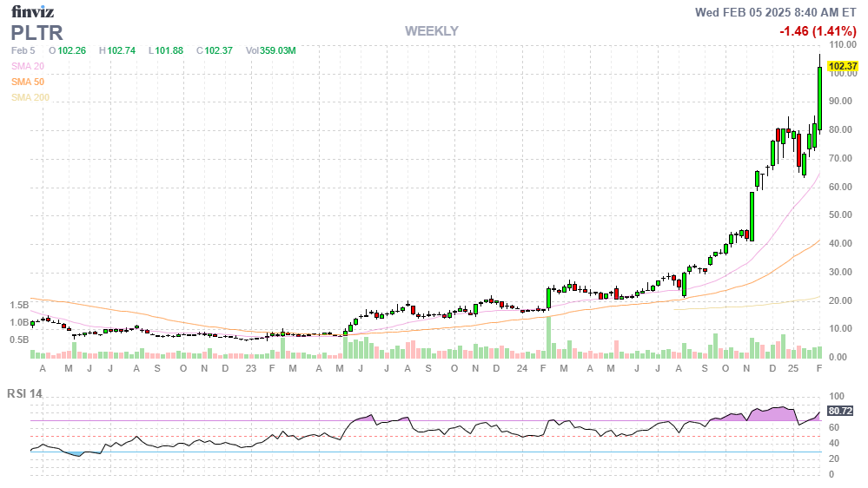This screenshot has width=868, height=488.
Task: Click the 40.00 price axis label
Action: (840, 243)
